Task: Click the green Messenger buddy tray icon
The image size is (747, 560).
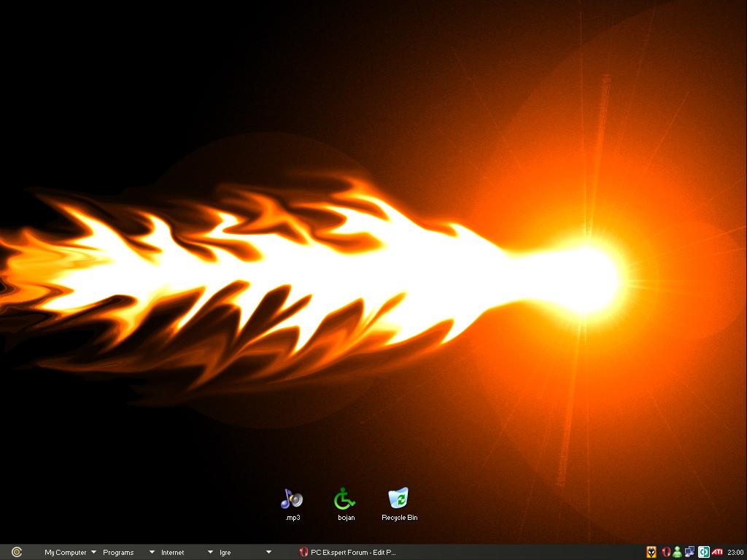Action: coord(677,552)
